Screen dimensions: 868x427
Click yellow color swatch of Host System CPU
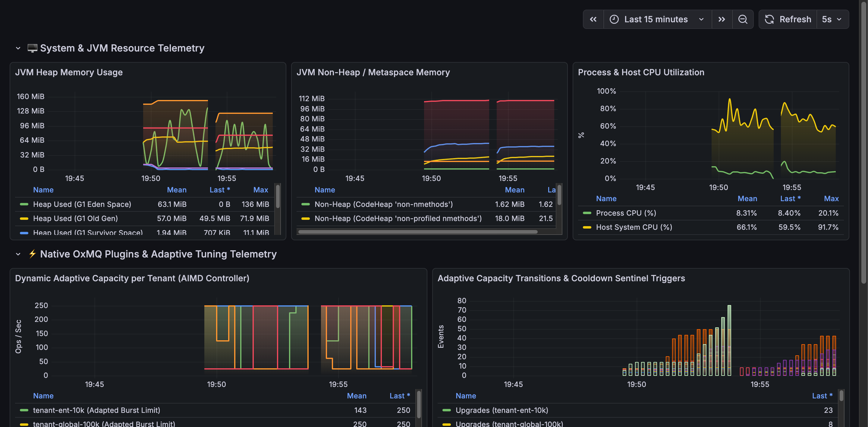point(587,227)
